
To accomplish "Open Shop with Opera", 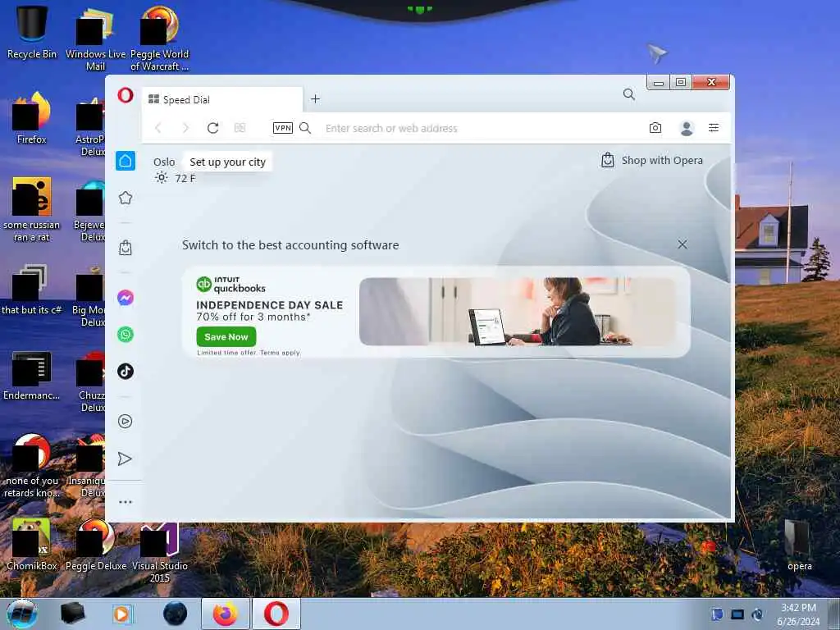I will (x=652, y=160).
